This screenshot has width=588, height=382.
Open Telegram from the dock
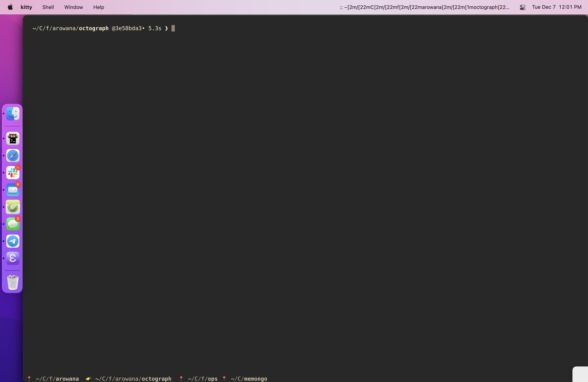tap(13, 241)
